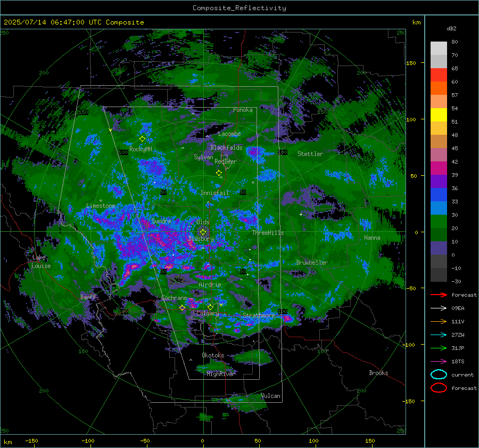
Task: Select the magenta 42-39 dBZ swatch
Action: point(439,168)
